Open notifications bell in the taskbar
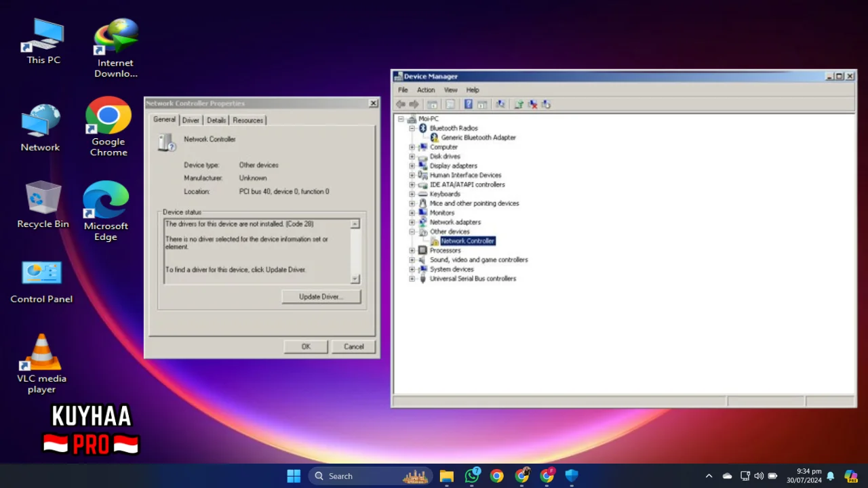Viewport: 868px width, 488px height. (830, 476)
